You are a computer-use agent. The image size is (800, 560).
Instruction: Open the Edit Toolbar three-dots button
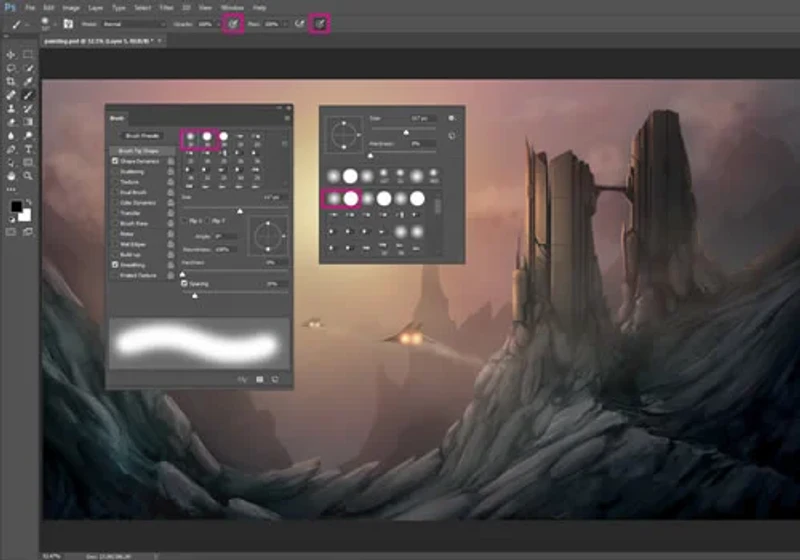pyautogui.click(x=11, y=189)
